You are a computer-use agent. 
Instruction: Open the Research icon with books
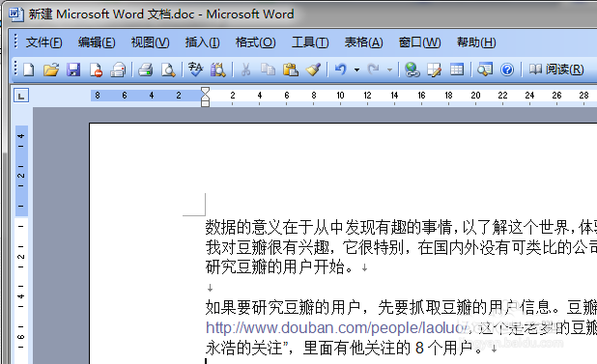click(x=218, y=70)
